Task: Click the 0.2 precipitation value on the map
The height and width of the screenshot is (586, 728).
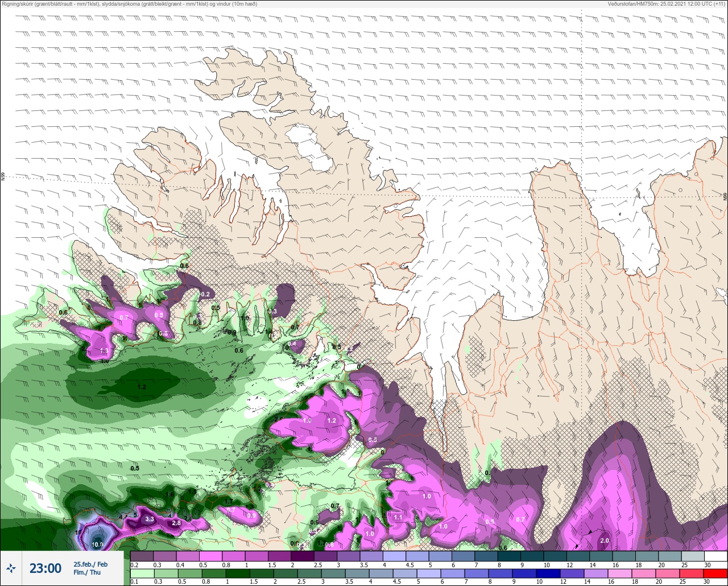Action: coord(205,294)
